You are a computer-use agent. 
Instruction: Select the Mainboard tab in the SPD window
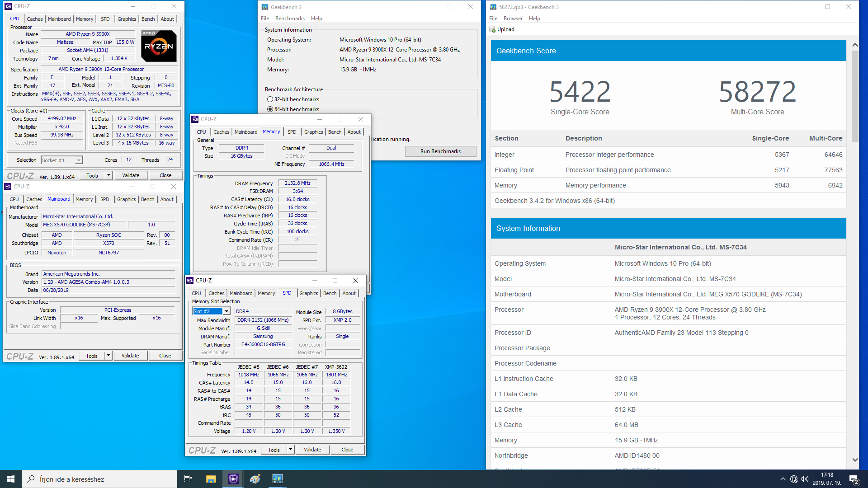(241, 293)
